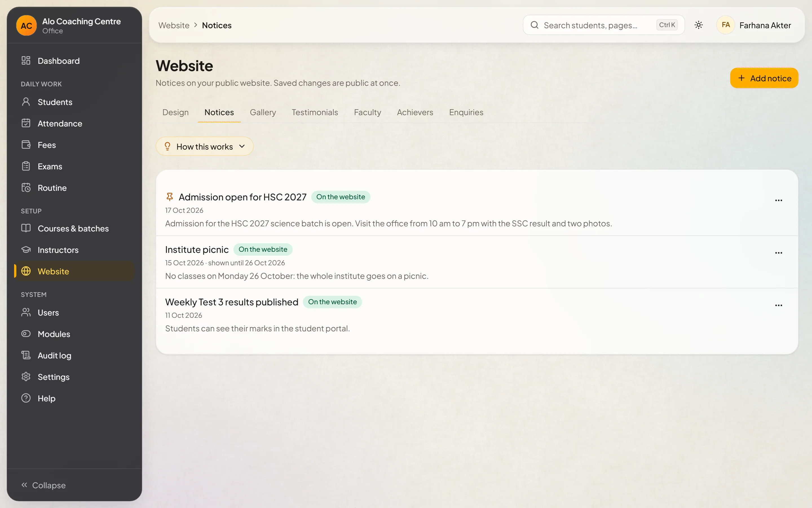This screenshot has height=508, width=812.
Task: Click the Settings gear icon
Action: coord(26,377)
